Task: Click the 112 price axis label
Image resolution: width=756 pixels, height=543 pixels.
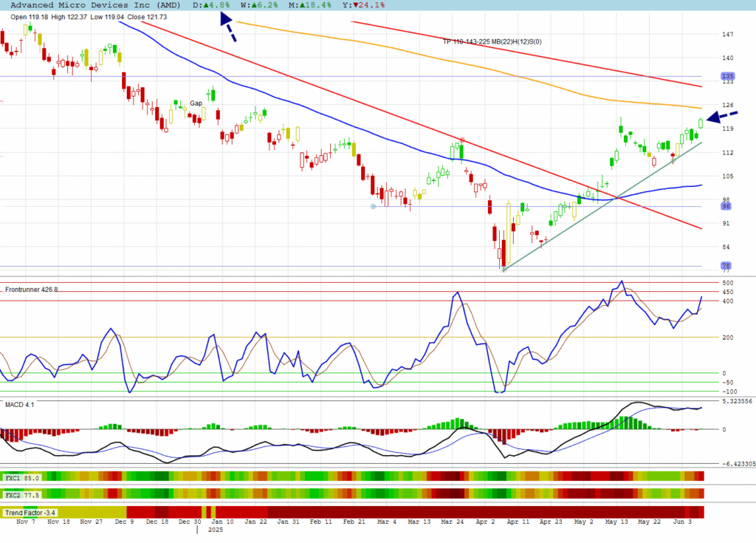Action: tap(727, 152)
